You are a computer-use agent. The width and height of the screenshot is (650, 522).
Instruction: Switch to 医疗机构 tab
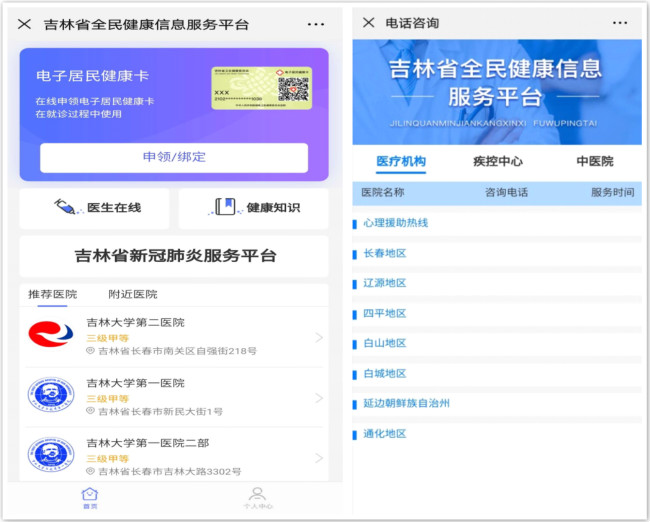(401, 161)
